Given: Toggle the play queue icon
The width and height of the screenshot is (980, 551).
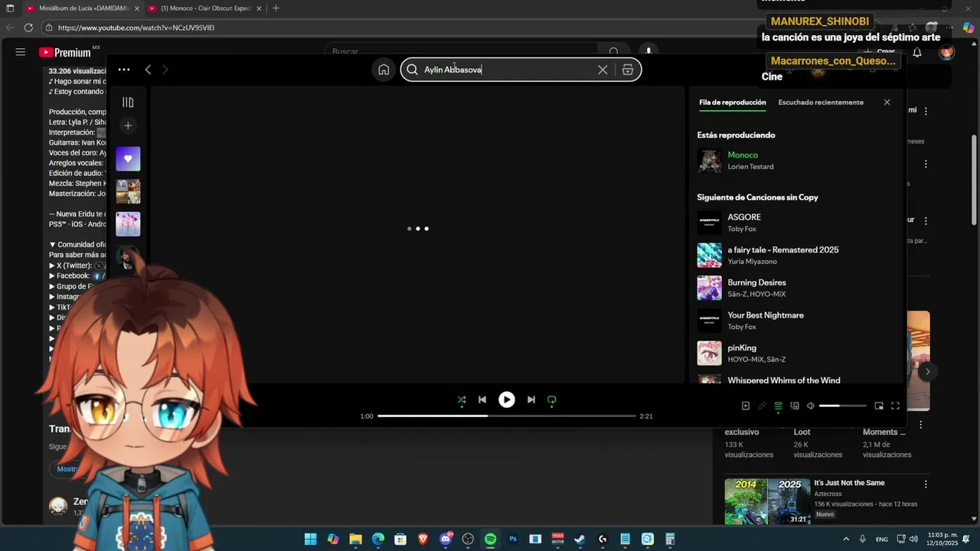Looking at the screenshot, I should [779, 406].
